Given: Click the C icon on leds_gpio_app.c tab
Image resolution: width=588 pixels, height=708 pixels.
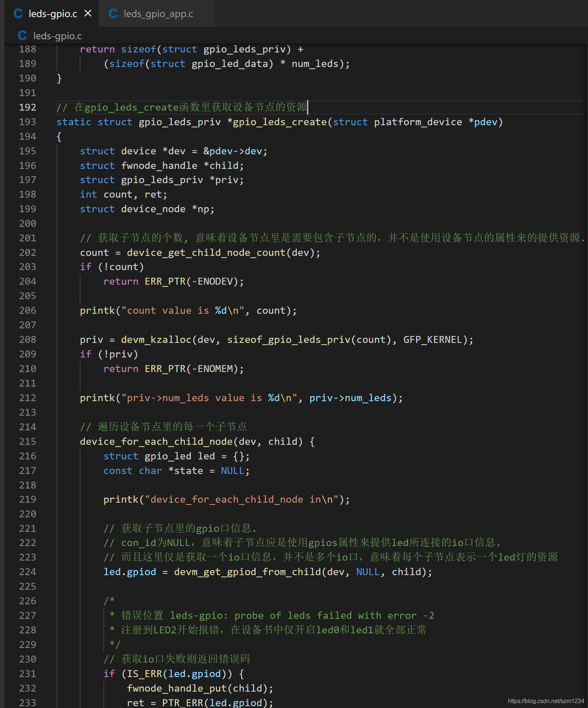Looking at the screenshot, I should [x=112, y=13].
